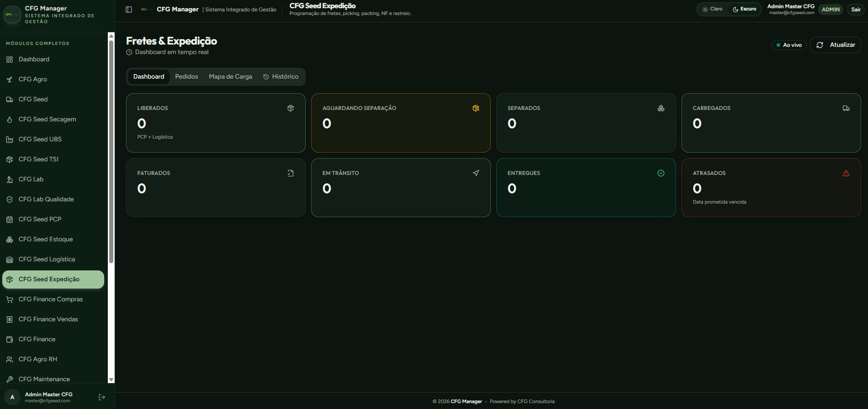Click the Sair button

coord(856,10)
